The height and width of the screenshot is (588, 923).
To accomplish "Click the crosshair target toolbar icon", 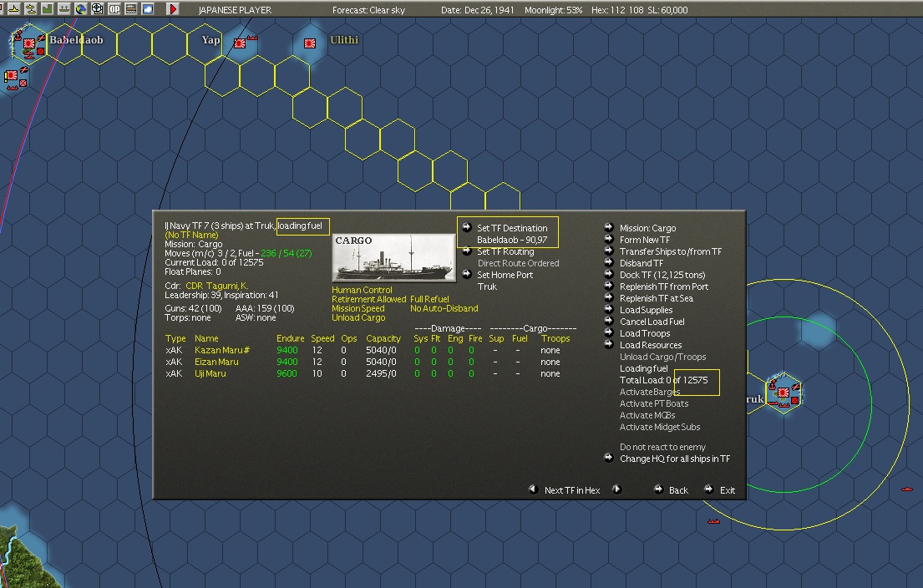I will click(97, 9).
